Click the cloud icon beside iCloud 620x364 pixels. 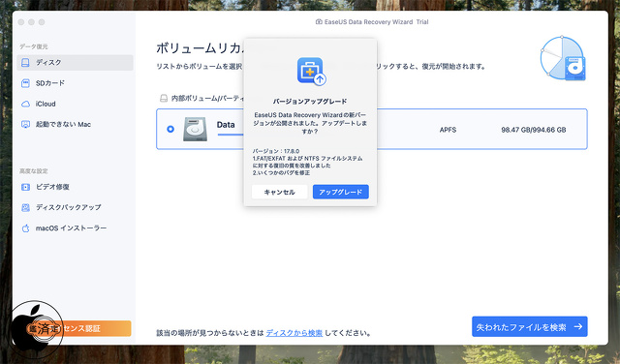26,104
